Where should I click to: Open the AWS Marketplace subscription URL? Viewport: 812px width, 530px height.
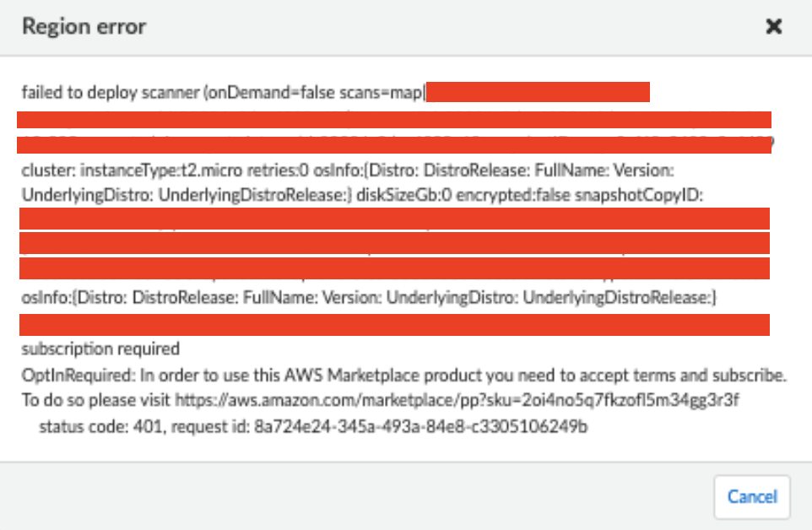click(457, 400)
